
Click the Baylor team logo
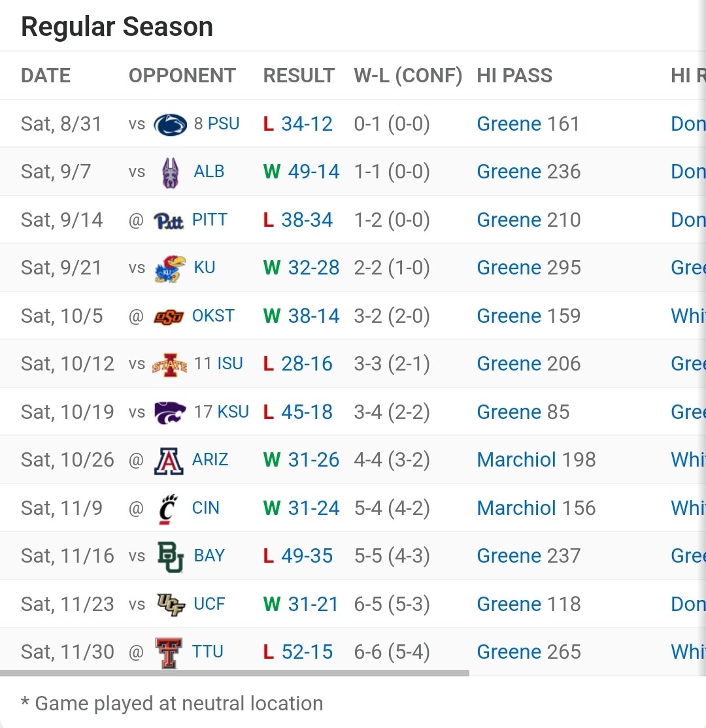click(170, 557)
